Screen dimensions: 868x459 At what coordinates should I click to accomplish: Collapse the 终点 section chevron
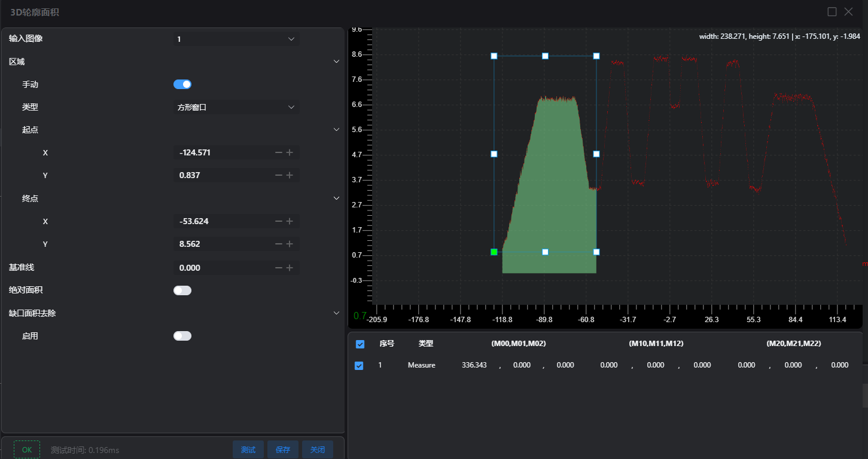coord(336,198)
